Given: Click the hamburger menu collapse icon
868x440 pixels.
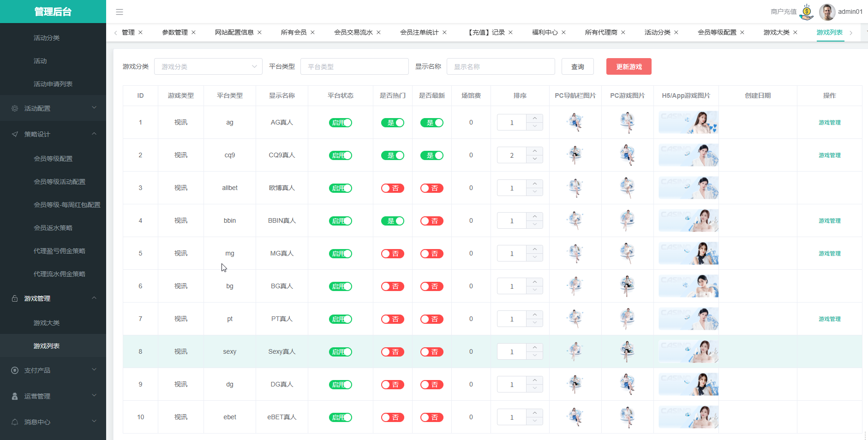Looking at the screenshot, I should pyautogui.click(x=120, y=12).
